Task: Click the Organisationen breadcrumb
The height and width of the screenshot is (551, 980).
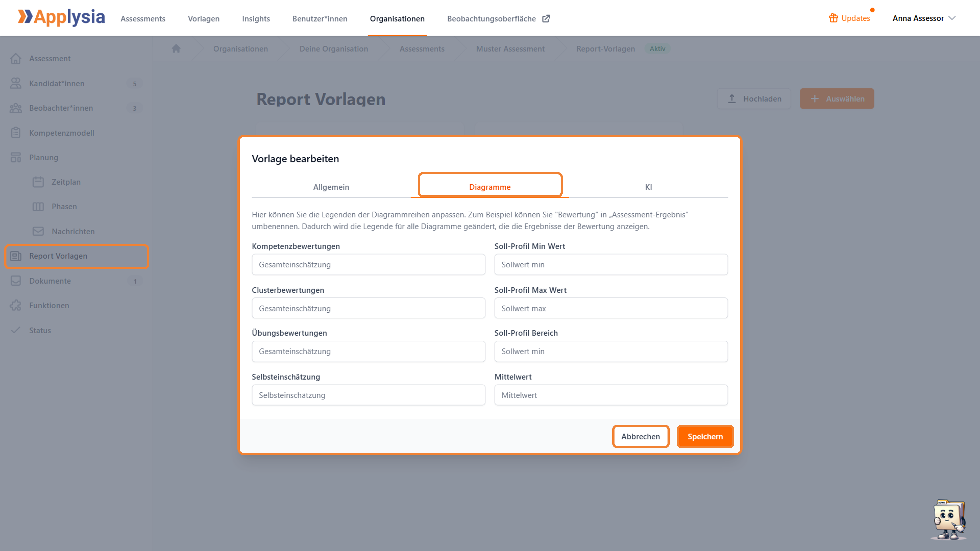Action: coord(241,49)
